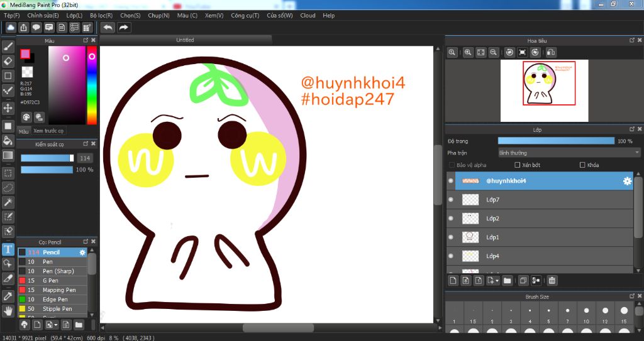Zoom in on the navigator
The image size is (644, 341).
point(468,52)
